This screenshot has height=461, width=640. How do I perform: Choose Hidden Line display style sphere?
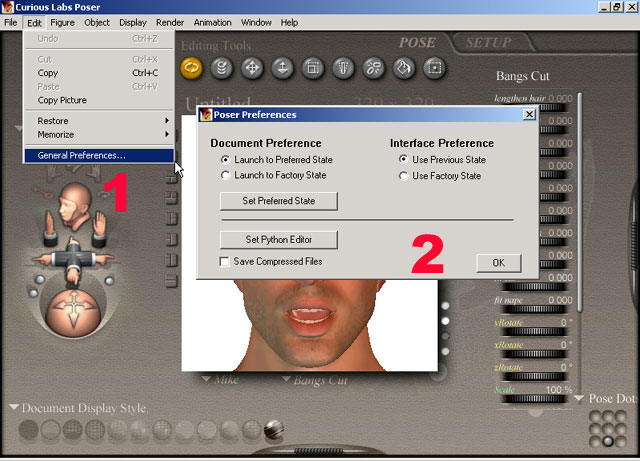tap(95, 430)
